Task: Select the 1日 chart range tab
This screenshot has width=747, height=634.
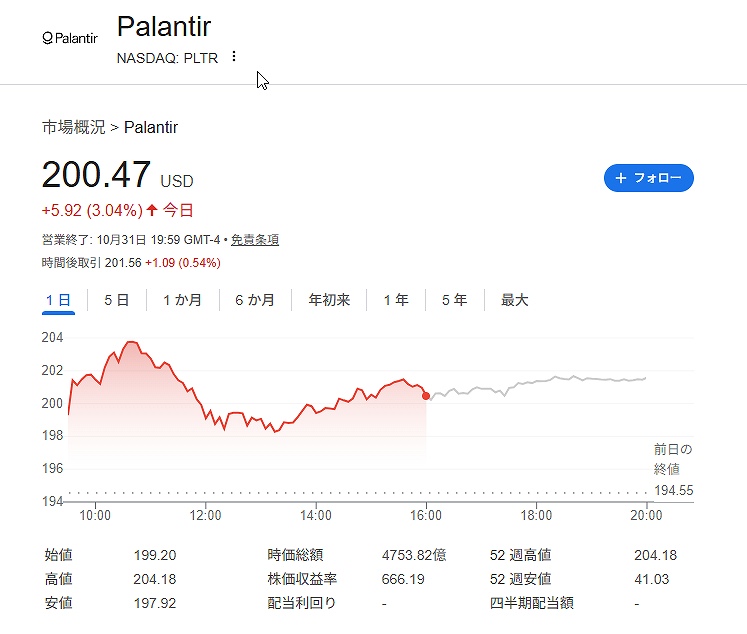Action: tap(58, 300)
